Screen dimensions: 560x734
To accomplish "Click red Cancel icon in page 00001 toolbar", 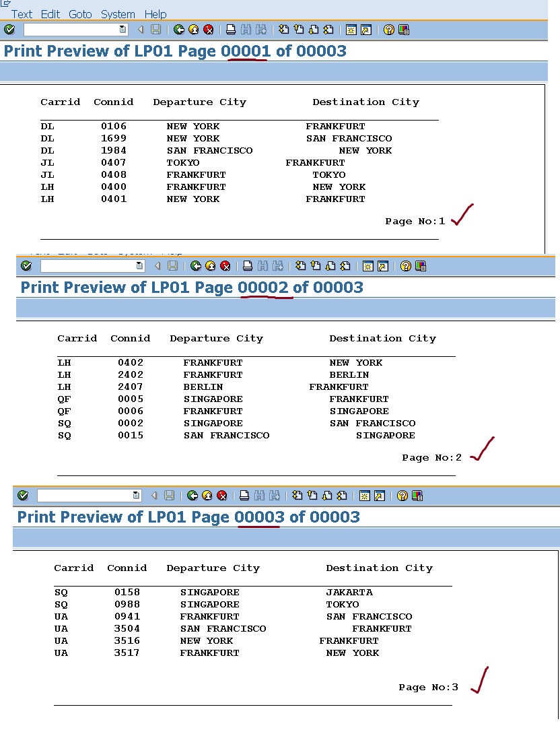I will pyautogui.click(x=209, y=30).
